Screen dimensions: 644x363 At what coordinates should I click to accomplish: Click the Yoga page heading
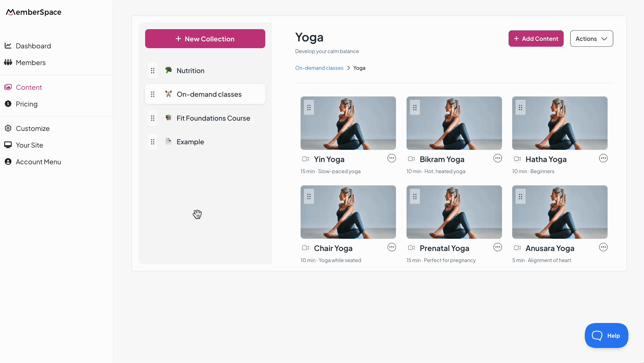(309, 37)
